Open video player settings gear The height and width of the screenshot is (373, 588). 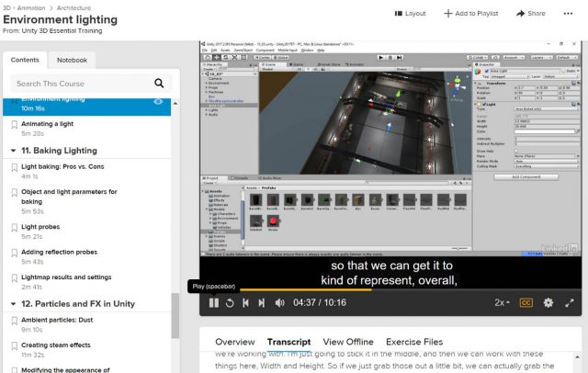[x=548, y=303]
